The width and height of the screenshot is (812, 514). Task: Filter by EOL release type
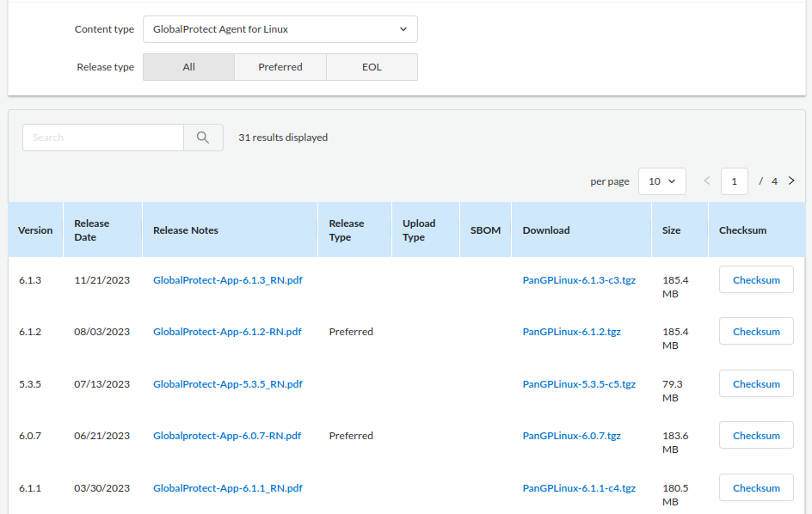372,67
